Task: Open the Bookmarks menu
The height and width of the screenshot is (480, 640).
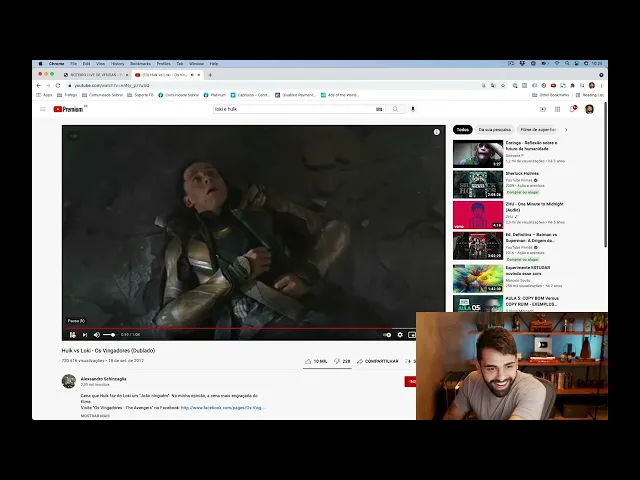Action: [140, 64]
